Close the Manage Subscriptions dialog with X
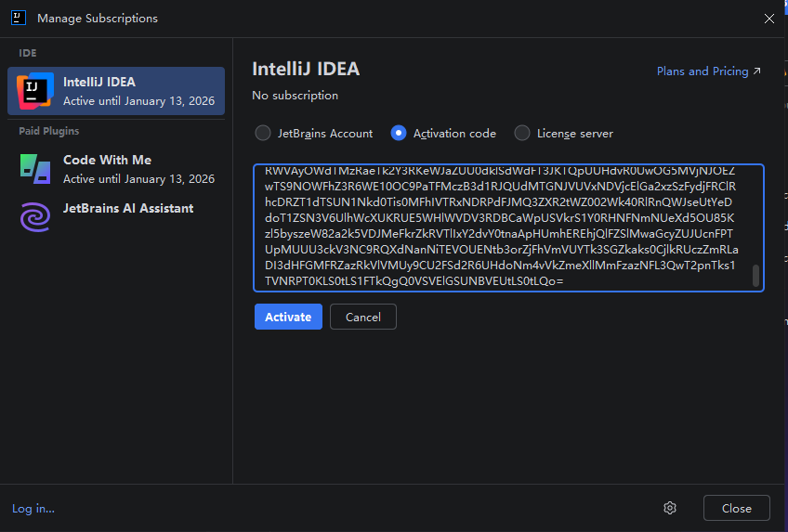This screenshot has height=532, width=788. (x=768, y=19)
